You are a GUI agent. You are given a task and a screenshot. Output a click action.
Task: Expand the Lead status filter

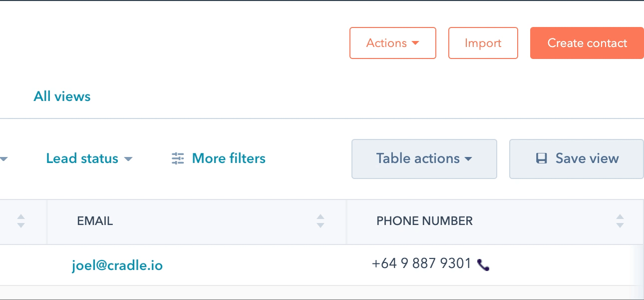pyautogui.click(x=89, y=159)
